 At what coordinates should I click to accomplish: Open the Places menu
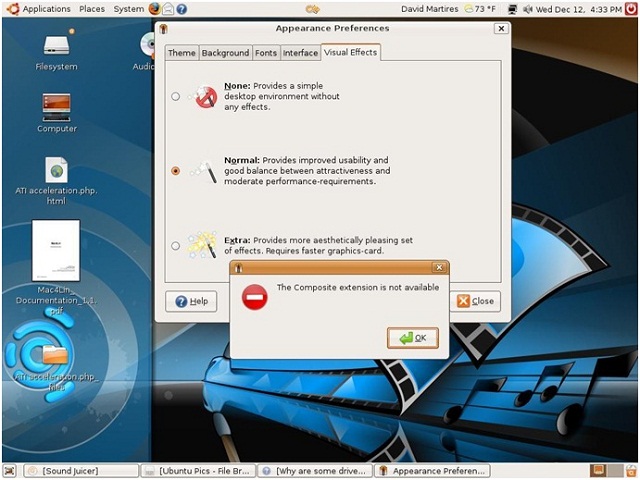pos(92,9)
